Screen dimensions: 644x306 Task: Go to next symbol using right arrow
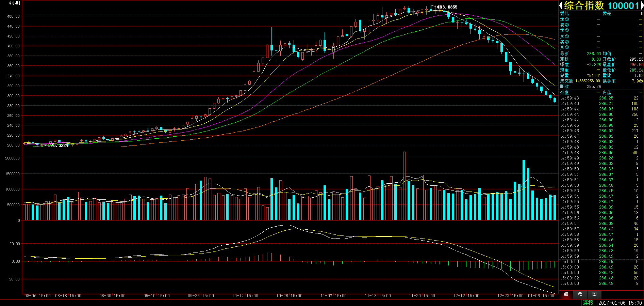(642, 5)
